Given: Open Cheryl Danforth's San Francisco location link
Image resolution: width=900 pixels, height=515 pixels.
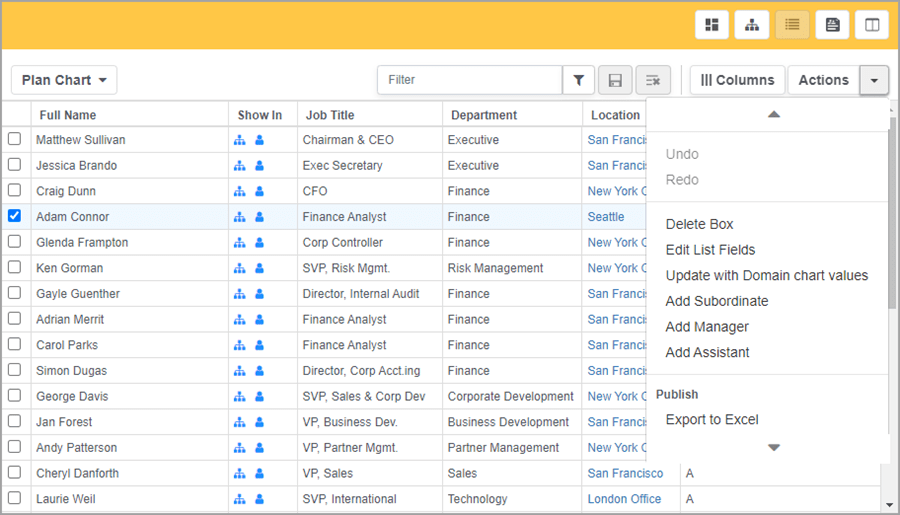Looking at the screenshot, I should (625, 473).
